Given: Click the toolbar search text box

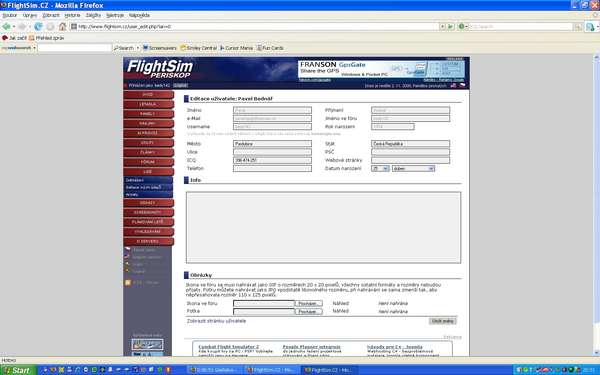Looking at the screenshot, I should tap(75, 48).
